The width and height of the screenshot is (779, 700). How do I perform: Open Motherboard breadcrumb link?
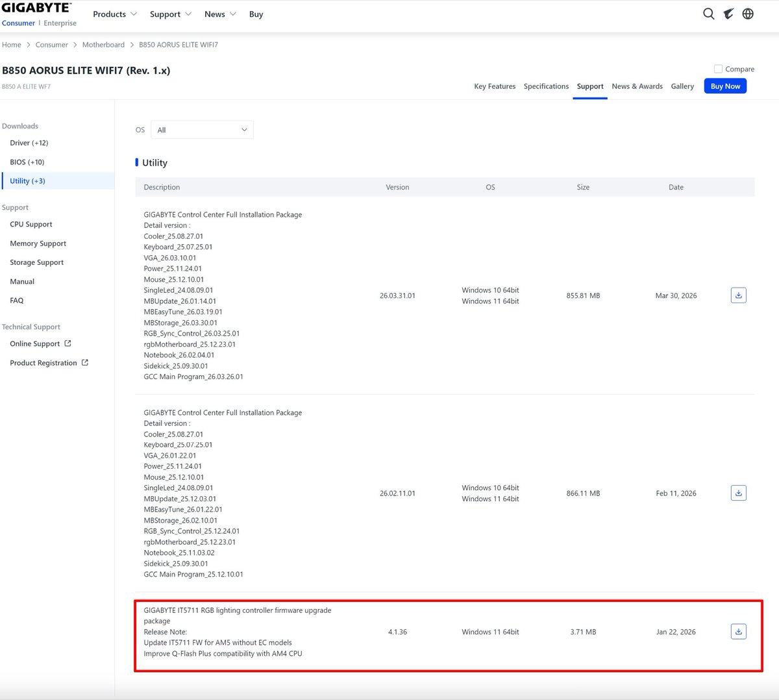pos(103,45)
